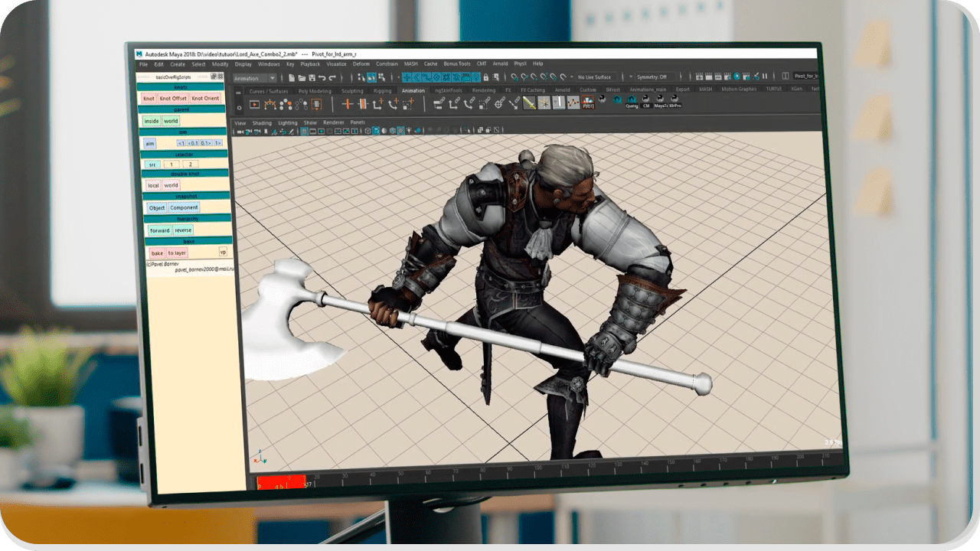Click the select by component type icon

[381, 78]
